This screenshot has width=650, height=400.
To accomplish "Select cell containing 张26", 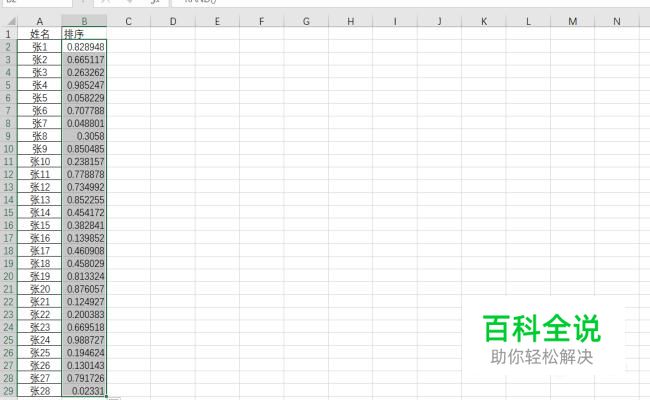I will click(x=39, y=366).
